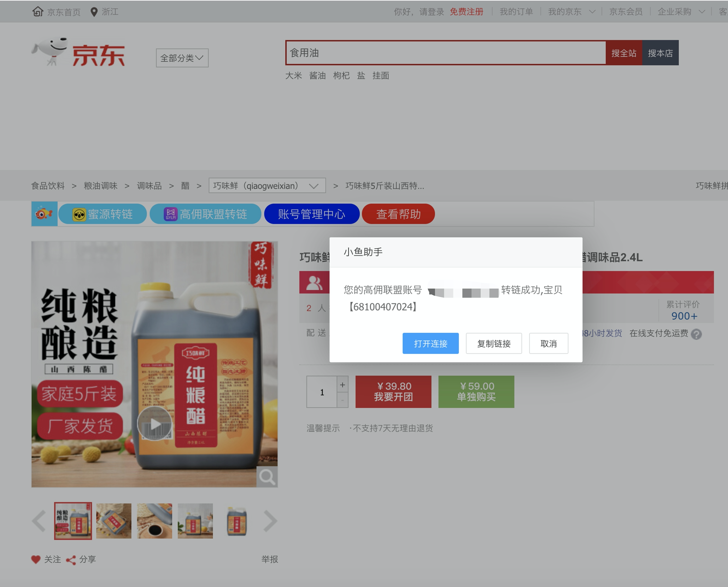
Task: Click the 你好，请登录 link
Action: (419, 12)
